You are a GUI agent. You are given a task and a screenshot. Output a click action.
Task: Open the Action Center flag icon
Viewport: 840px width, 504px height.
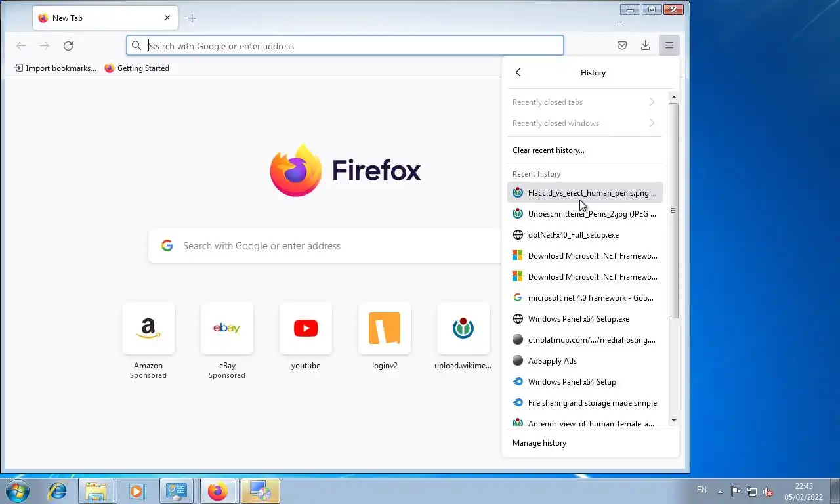tap(736, 492)
